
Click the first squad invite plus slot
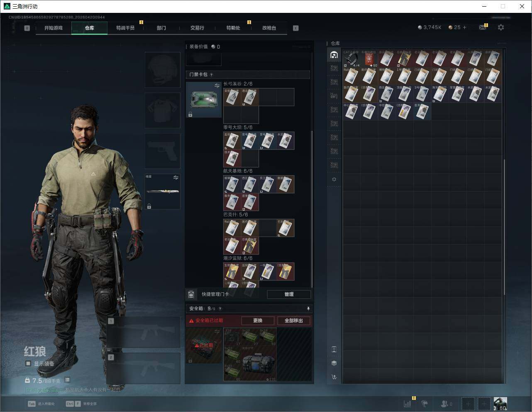(x=468, y=404)
